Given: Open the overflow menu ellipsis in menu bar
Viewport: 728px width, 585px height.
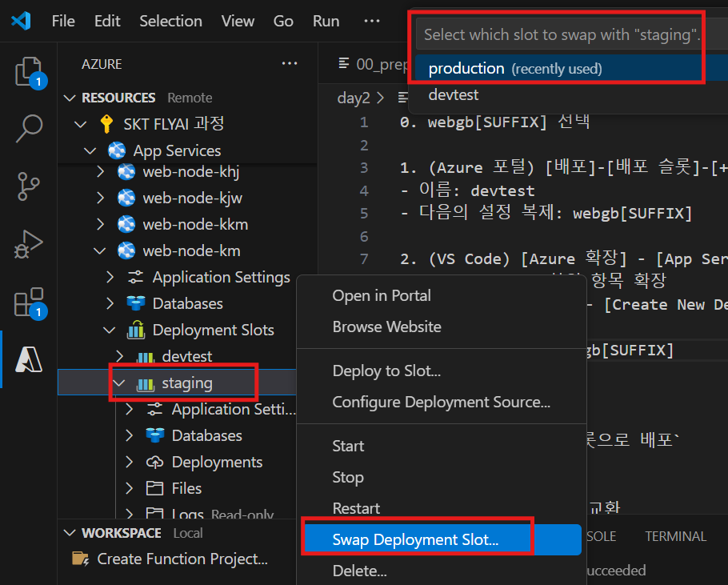Looking at the screenshot, I should coord(371,21).
